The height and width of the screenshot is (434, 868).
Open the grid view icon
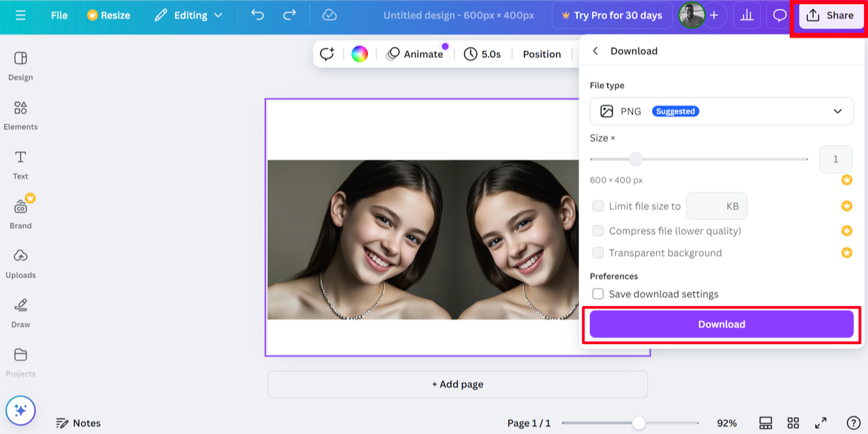(x=793, y=423)
